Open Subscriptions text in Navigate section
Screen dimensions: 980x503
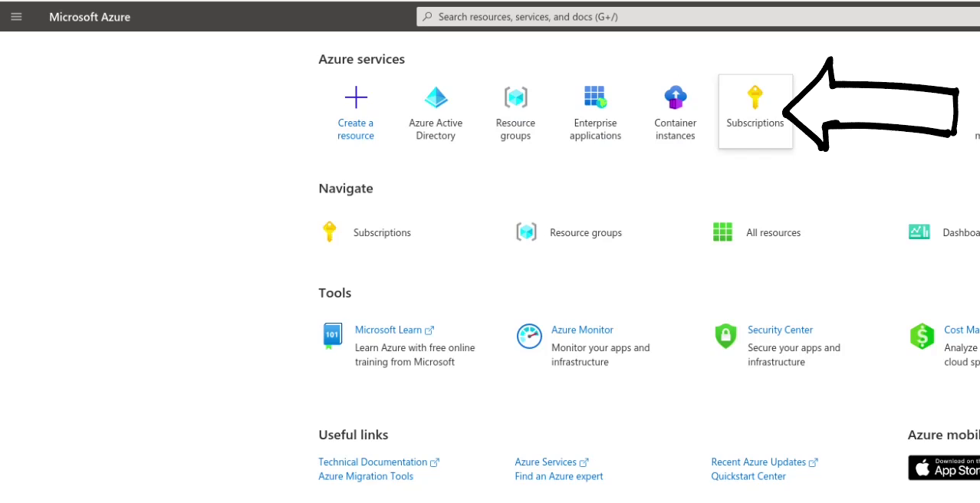pos(382,233)
